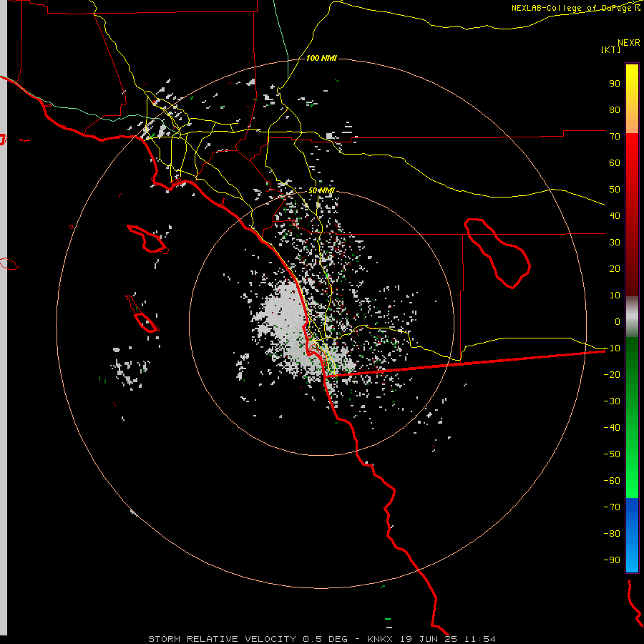Click the positive 10 scale value
Viewport: 644px width, 644px height.
coord(615,296)
